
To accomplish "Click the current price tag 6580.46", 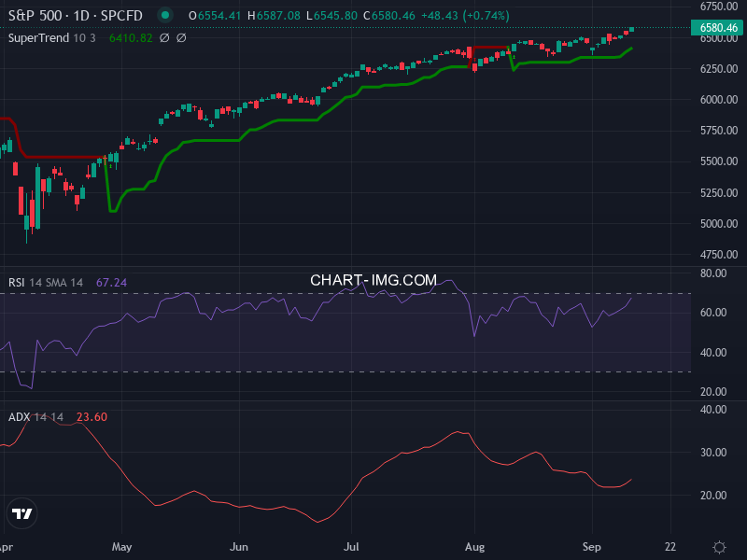I will click(x=718, y=28).
